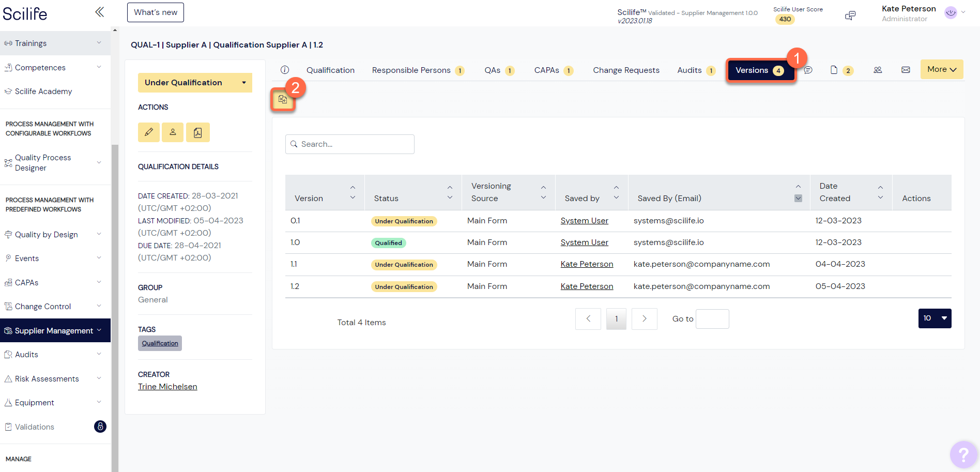
Task: Click the versions Search field
Action: point(350,144)
